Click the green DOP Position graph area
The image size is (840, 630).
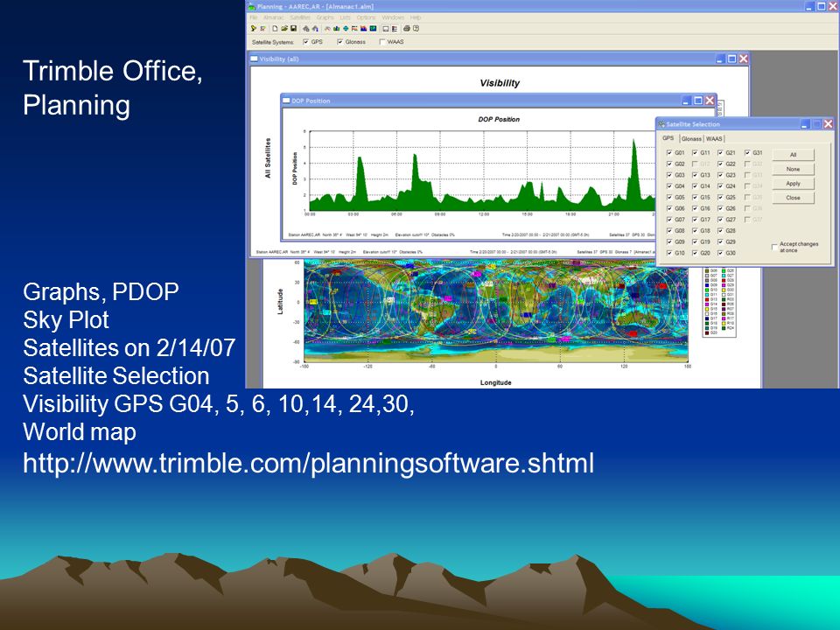[x=482, y=171]
